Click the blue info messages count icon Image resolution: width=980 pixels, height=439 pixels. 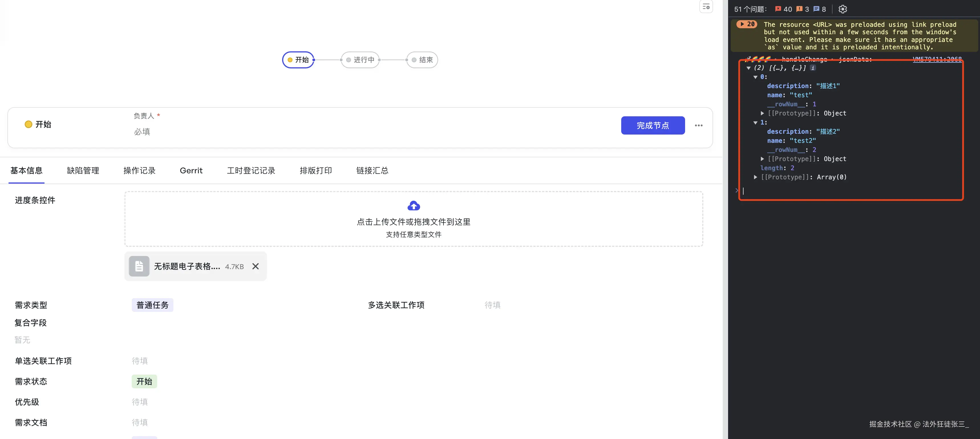[816, 9]
